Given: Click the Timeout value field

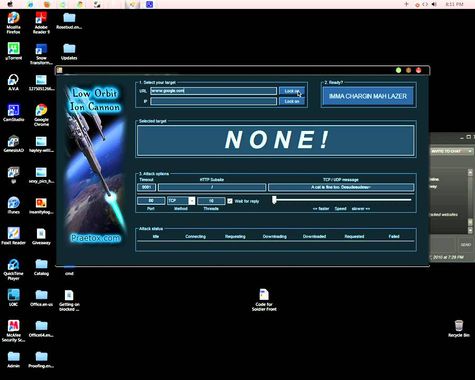Looking at the screenshot, I should [x=146, y=187].
